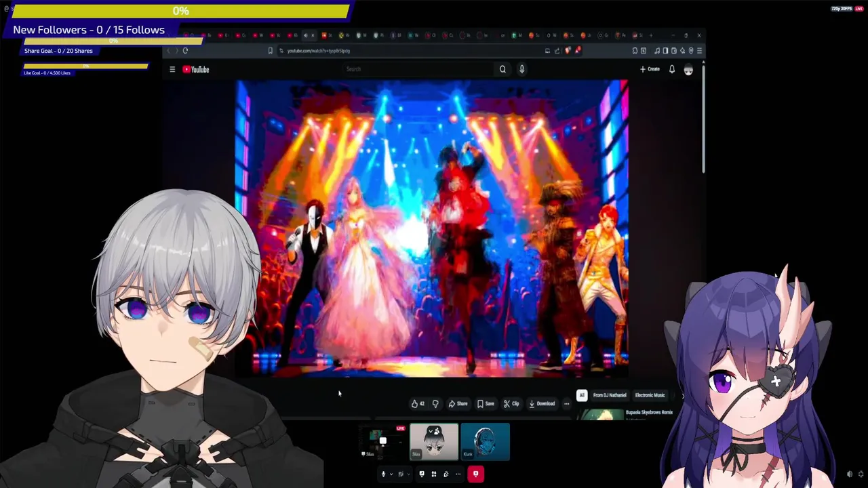The image size is (868, 488).
Task: Go back with the browser back arrow
Action: click(x=168, y=50)
